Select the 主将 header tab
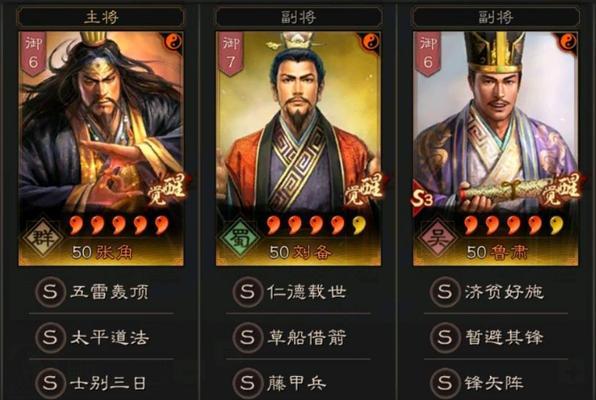Screen dimensions: 596x400 pos(101,17)
